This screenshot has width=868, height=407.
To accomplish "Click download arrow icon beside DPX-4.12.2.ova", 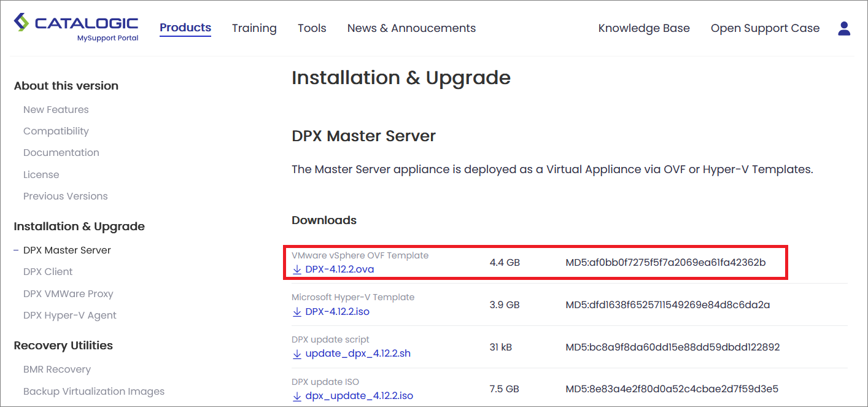I will (x=297, y=269).
